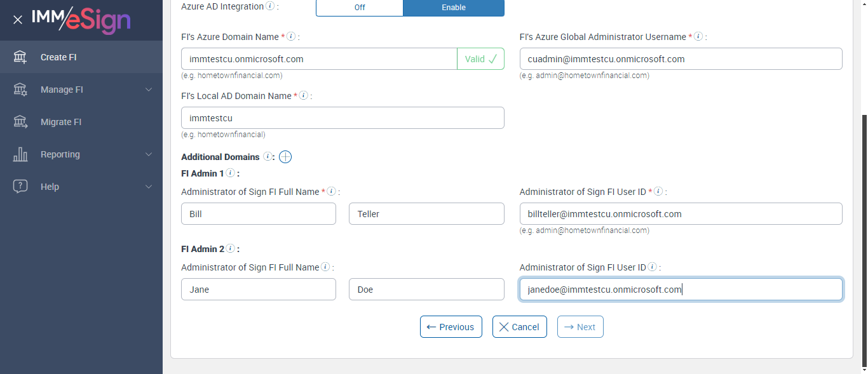The height and width of the screenshot is (374, 868).
Task: Edit the Azure Global Administrator Username field
Action: tap(681, 59)
